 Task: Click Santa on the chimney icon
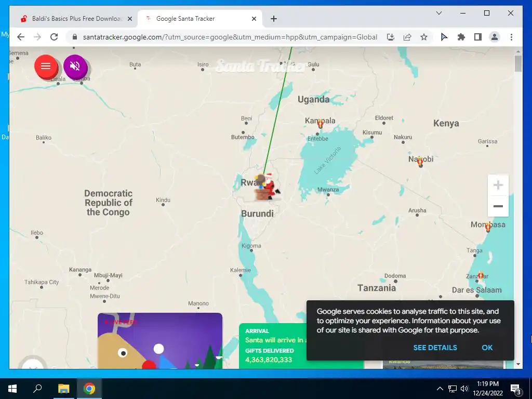click(268, 187)
